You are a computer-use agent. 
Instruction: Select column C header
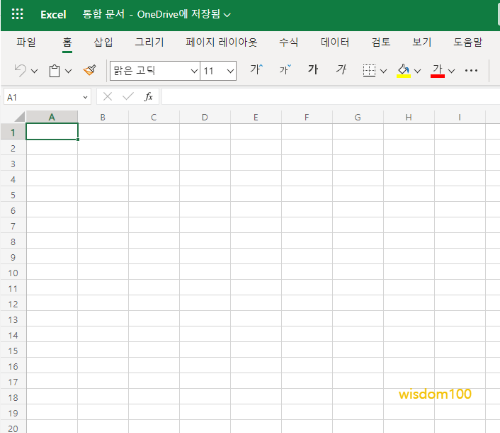(154, 117)
